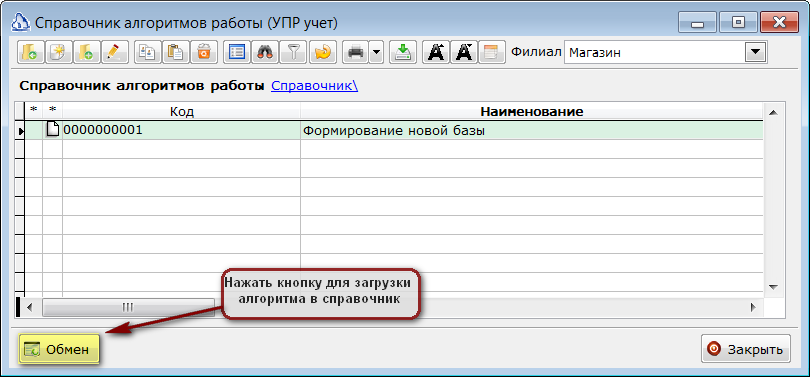This screenshot has height=377, width=810.
Task: Click the horizontal scrollbar right arrow
Action: (x=754, y=307)
